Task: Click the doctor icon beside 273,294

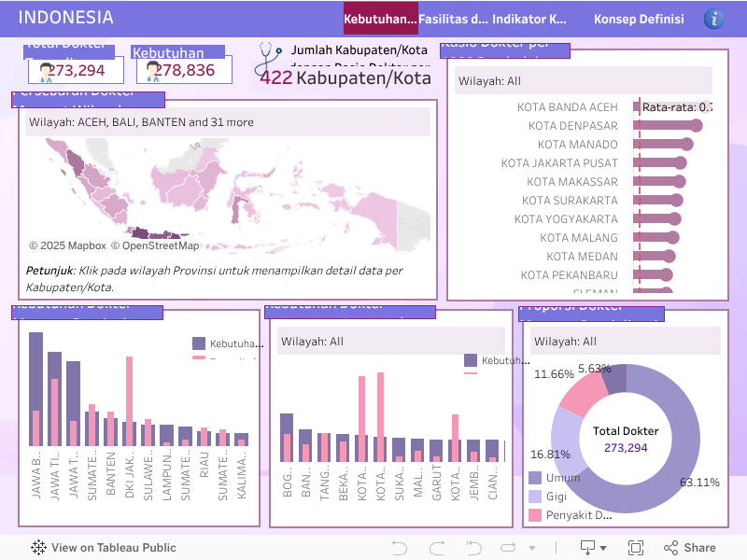Action: [x=46, y=71]
